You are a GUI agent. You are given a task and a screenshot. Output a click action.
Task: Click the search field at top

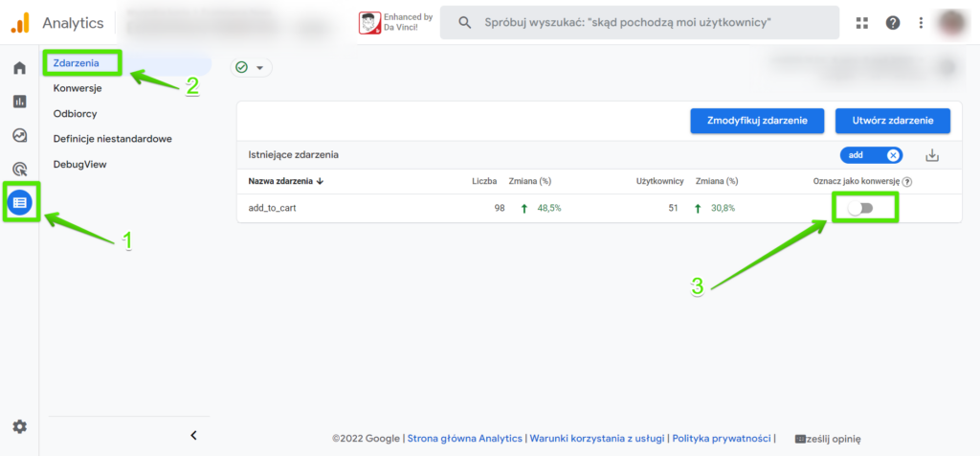pyautogui.click(x=639, y=23)
